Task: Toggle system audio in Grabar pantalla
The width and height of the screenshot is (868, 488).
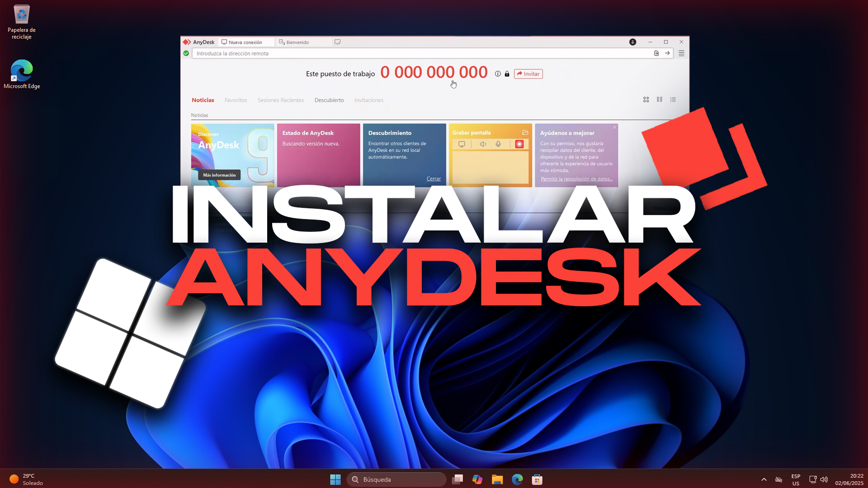Action: click(482, 144)
